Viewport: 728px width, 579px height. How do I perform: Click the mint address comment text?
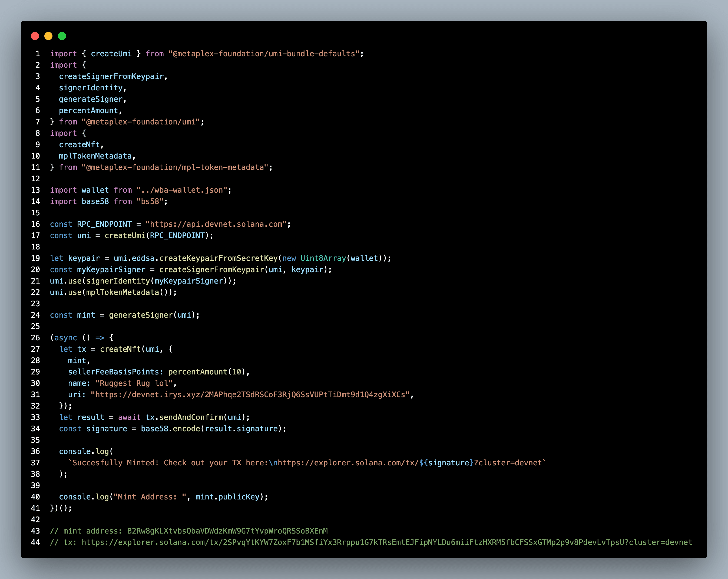(x=189, y=531)
